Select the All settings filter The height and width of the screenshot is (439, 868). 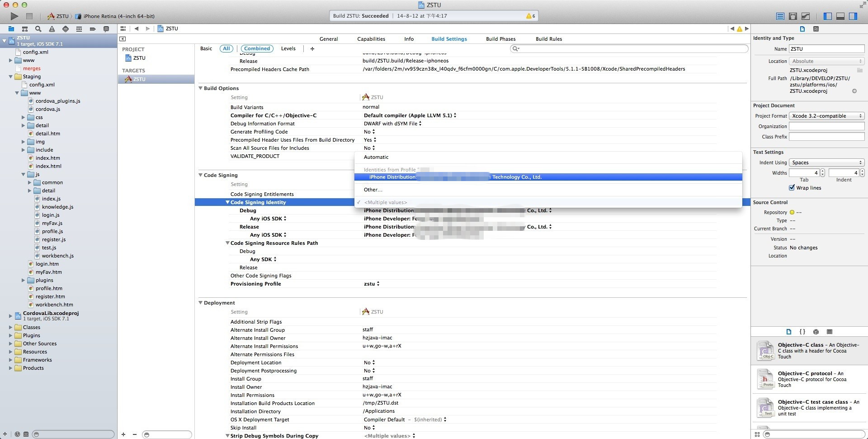[x=226, y=48]
